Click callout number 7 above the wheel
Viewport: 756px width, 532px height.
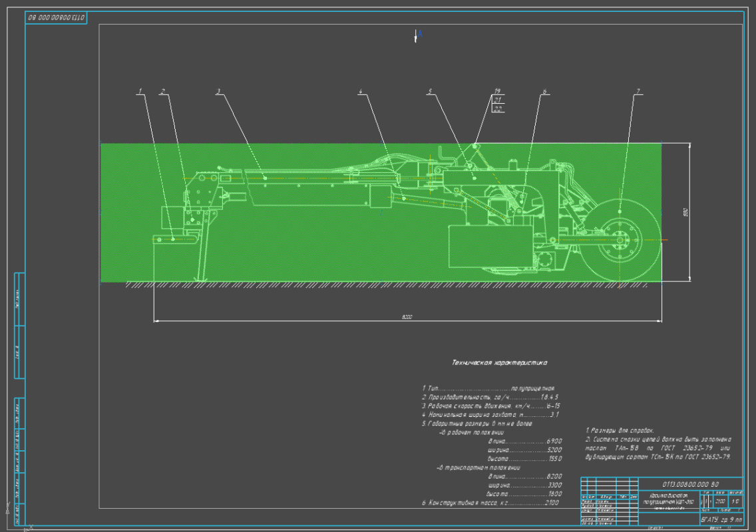click(638, 91)
